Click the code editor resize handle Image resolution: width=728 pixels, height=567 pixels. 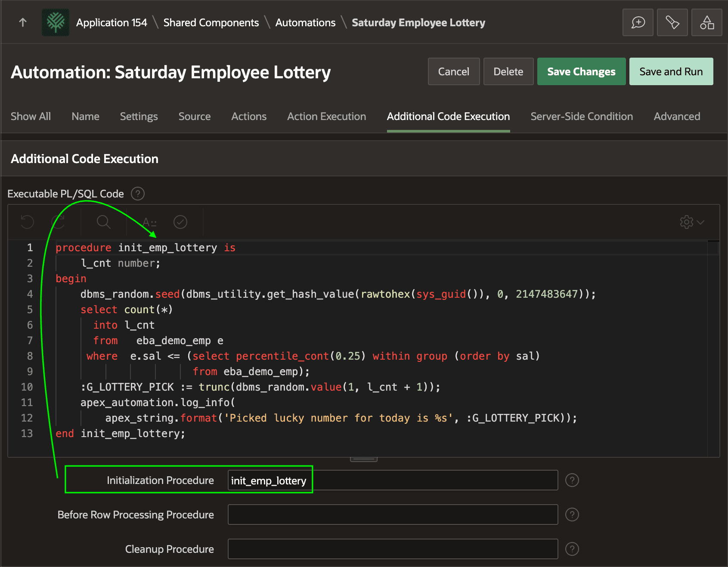coord(364,459)
